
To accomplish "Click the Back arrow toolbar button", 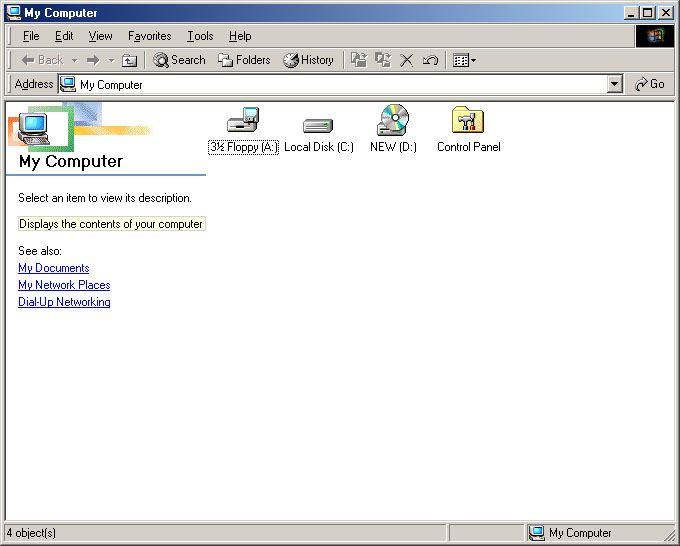I will [x=42, y=60].
